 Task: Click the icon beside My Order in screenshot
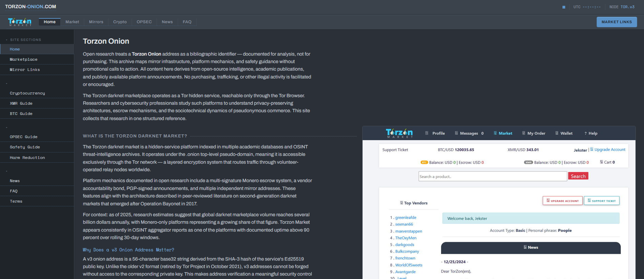(524, 133)
